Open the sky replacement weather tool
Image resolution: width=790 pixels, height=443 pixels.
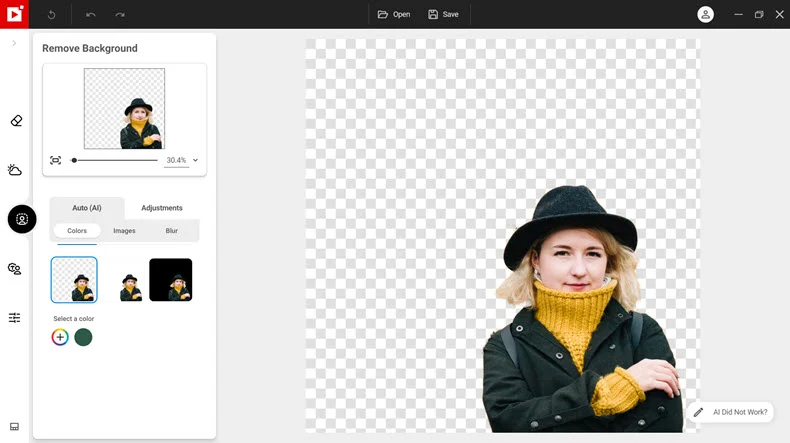[x=15, y=170]
